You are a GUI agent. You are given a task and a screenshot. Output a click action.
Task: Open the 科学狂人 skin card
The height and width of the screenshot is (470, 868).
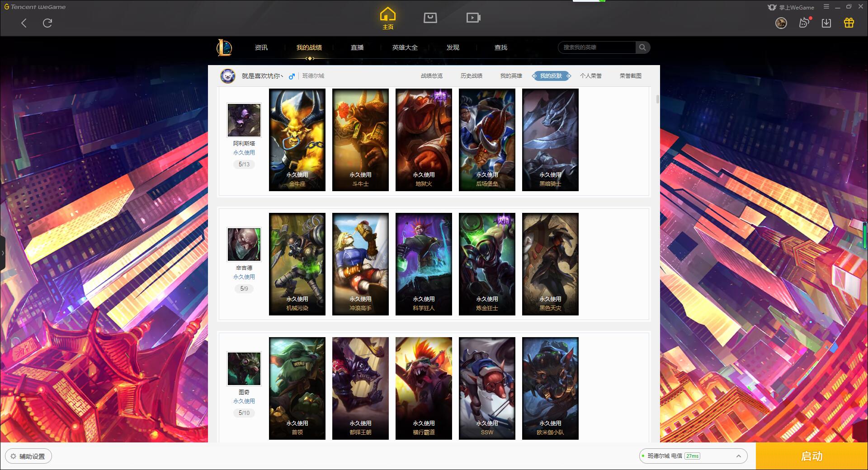pyautogui.click(x=424, y=264)
